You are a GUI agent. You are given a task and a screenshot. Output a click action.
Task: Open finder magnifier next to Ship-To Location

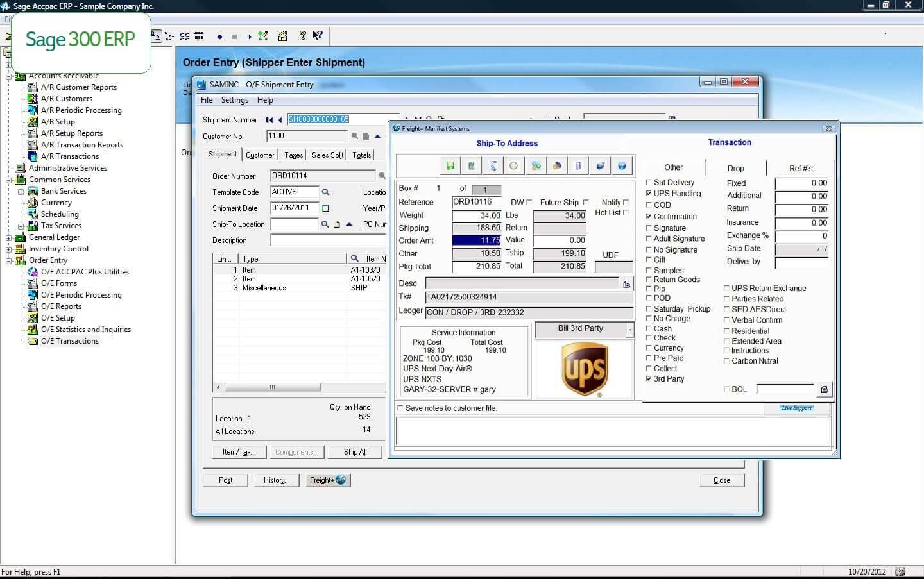click(x=325, y=224)
